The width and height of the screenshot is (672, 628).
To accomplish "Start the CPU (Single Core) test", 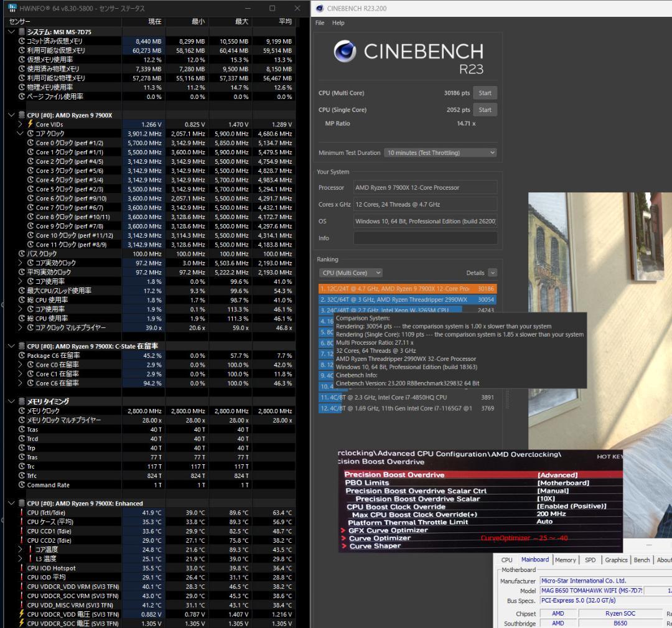I will [x=485, y=110].
